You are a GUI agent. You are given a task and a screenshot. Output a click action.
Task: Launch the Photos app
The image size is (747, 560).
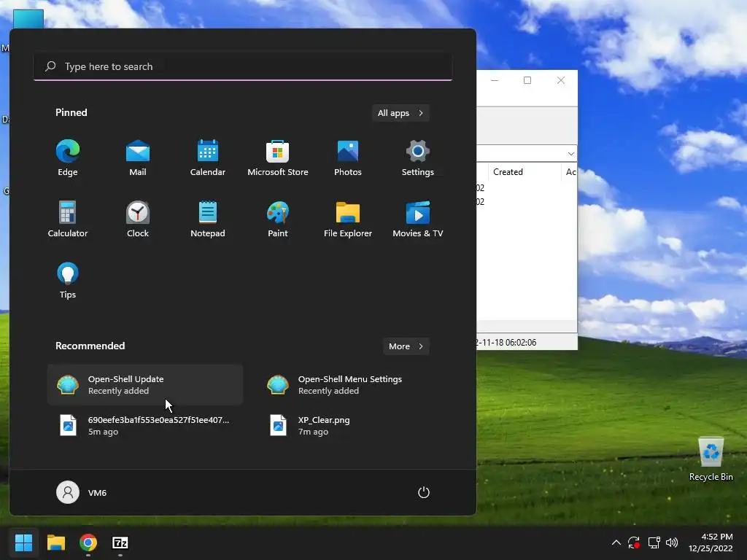pos(348,158)
